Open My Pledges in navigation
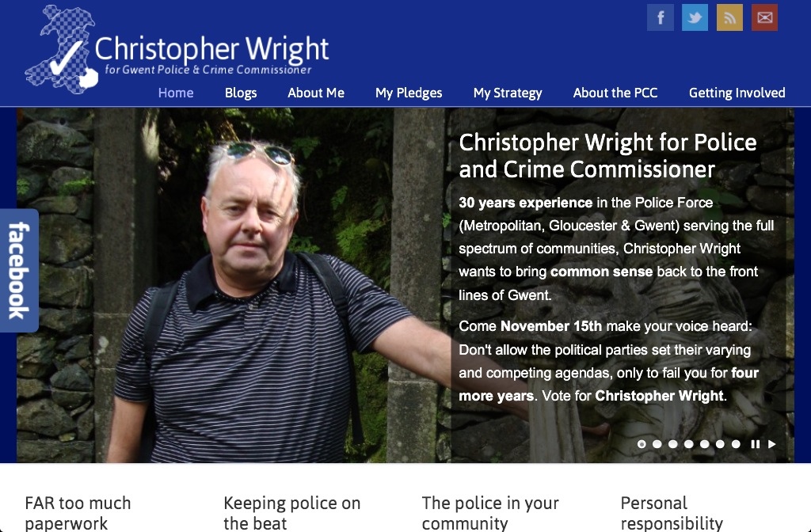This screenshot has height=532, width=811. [409, 93]
